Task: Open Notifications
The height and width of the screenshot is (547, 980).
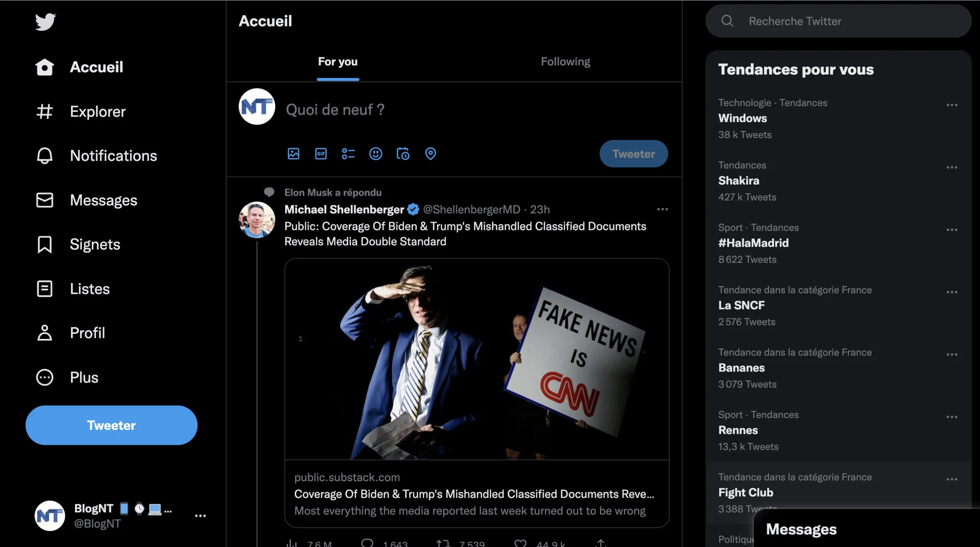Action: pos(96,156)
